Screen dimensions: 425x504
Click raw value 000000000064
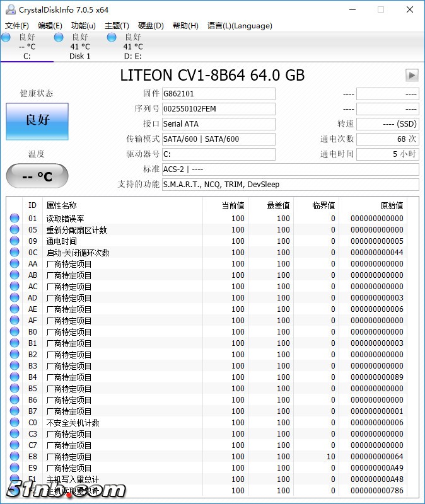pyautogui.click(x=376, y=456)
